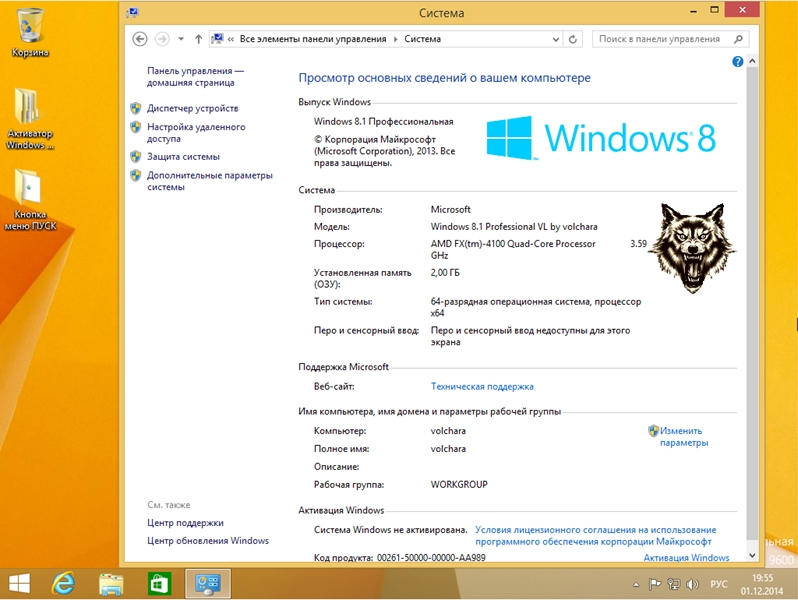Click the WORKGROUP value text
The image size is (798, 600).
(459, 484)
